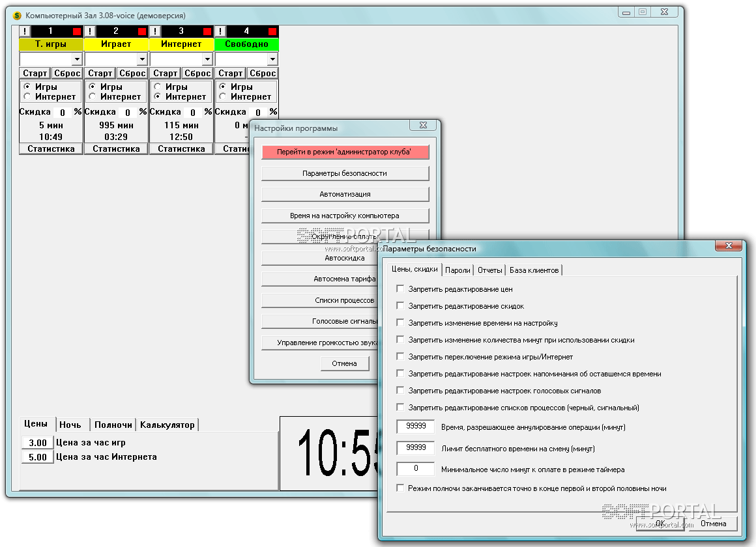
Task: Select Интернет radio for computer 1
Action: [27, 96]
